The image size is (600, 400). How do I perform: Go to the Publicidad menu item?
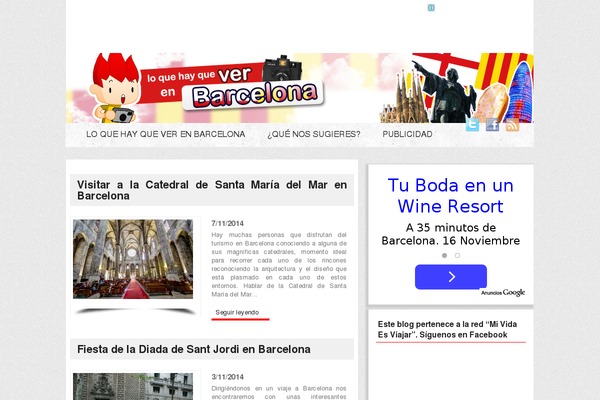pos(408,134)
